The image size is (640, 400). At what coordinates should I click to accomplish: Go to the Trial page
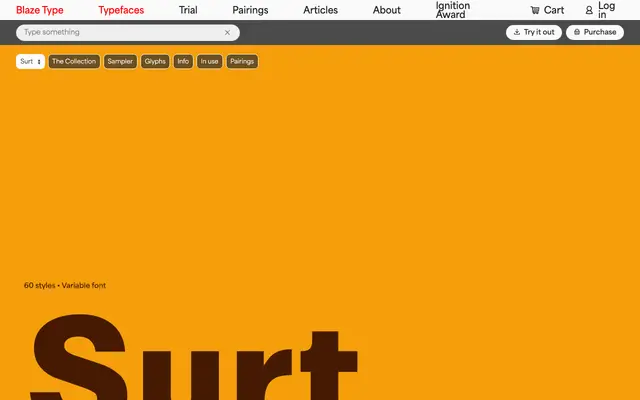(188, 10)
